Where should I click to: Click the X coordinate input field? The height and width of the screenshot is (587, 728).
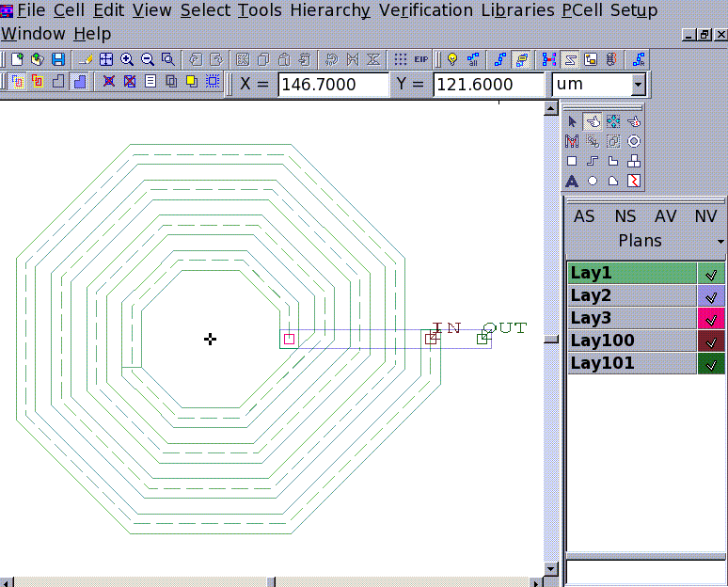click(x=333, y=85)
